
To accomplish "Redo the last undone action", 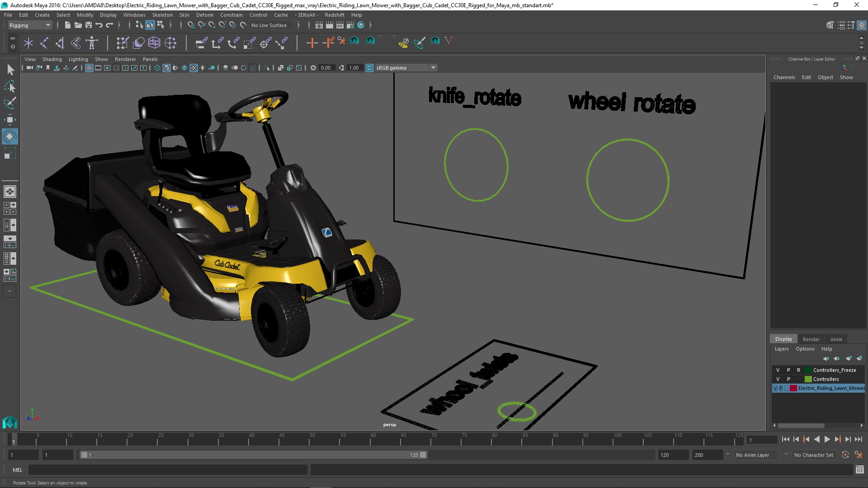I will coord(109,25).
